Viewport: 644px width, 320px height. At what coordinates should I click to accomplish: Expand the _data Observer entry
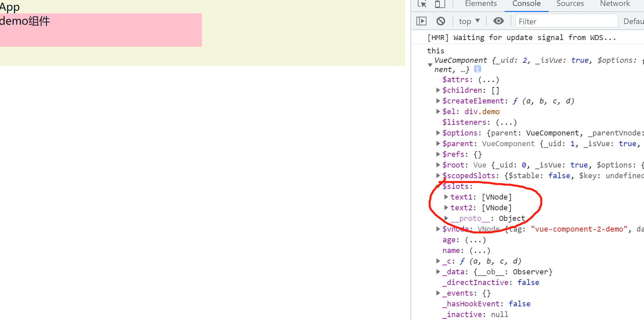point(438,272)
